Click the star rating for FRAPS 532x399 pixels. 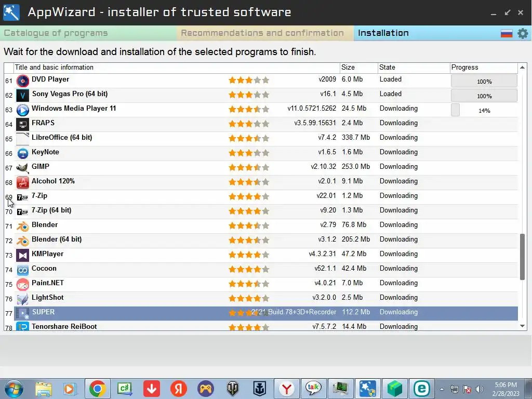(249, 124)
